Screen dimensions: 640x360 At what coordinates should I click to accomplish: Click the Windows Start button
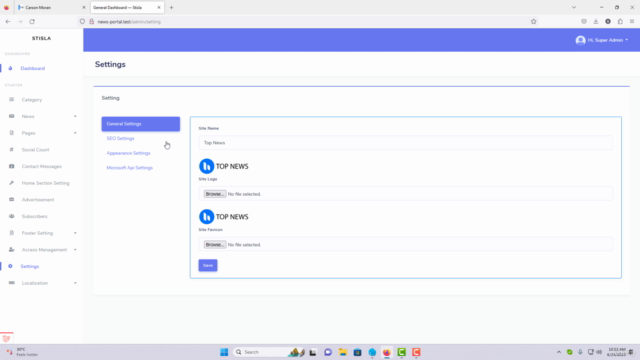[x=224, y=352]
